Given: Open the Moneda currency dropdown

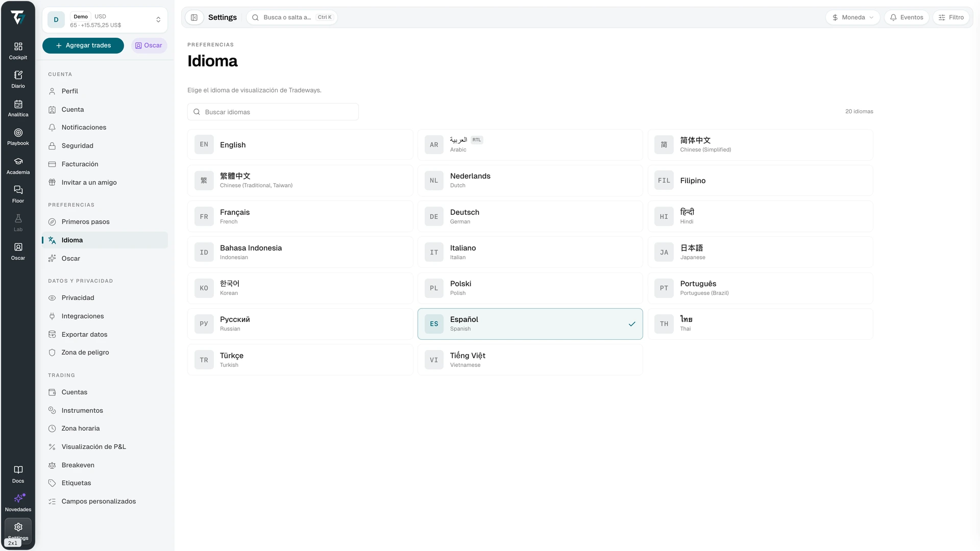Looking at the screenshot, I should coord(852,17).
